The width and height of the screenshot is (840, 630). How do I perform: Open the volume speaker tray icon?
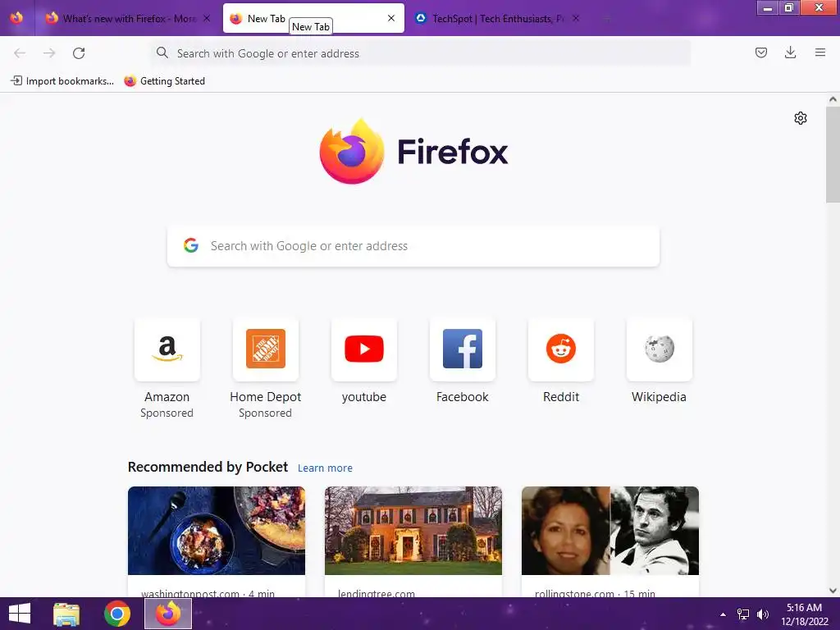click(762, 614)
